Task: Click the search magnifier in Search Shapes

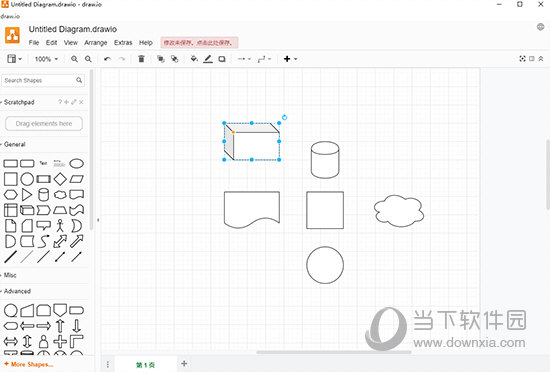Action: [x=79, y=80]
